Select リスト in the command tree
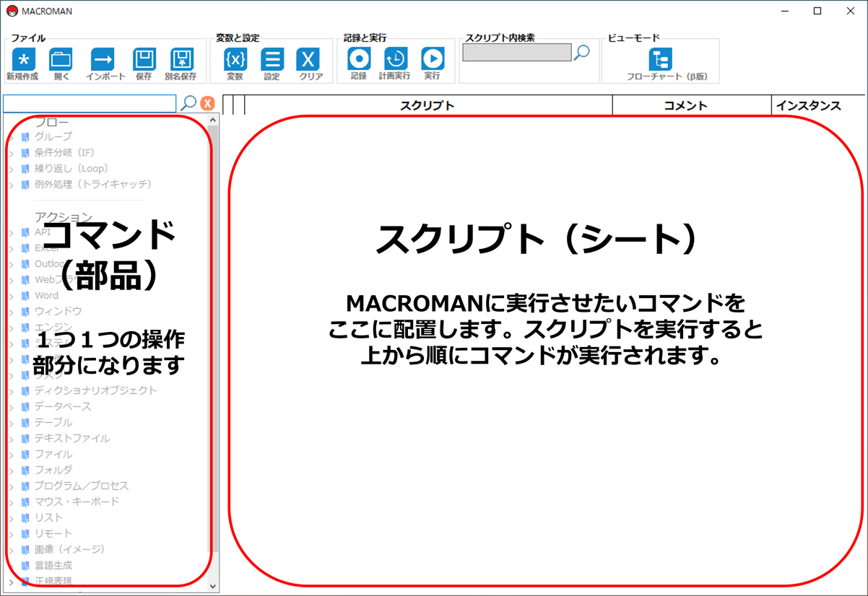Screen dimensions: 868x596 (x=49, y=517)
